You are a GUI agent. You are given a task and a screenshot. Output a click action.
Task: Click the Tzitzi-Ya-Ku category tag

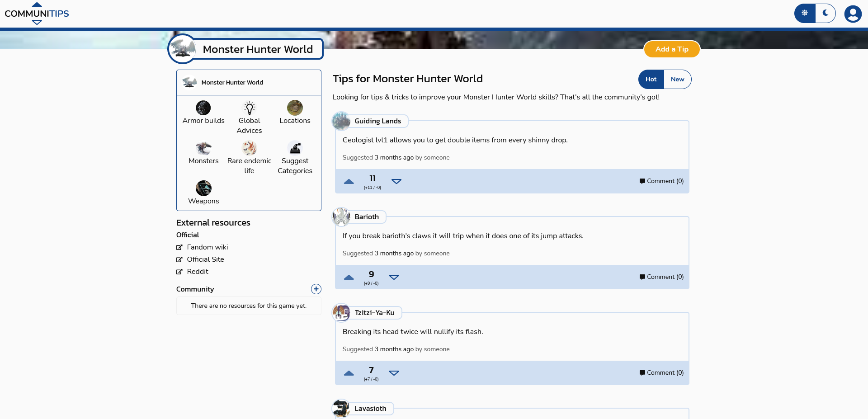coord(374,313)
